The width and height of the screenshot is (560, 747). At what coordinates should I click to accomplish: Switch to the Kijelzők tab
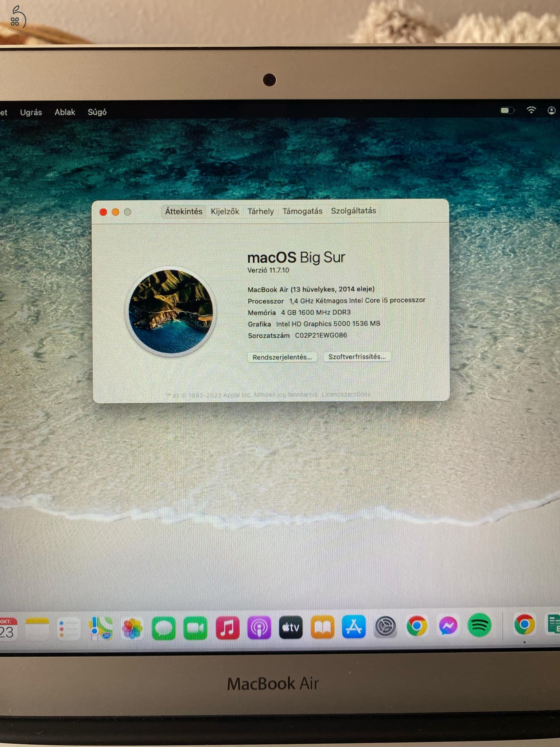[225, 212]
